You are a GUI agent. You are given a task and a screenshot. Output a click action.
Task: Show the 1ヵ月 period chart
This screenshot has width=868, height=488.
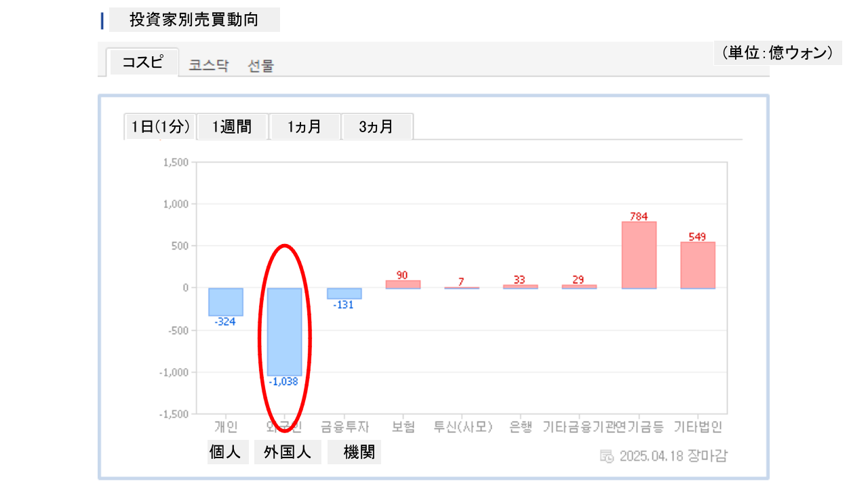304,127
